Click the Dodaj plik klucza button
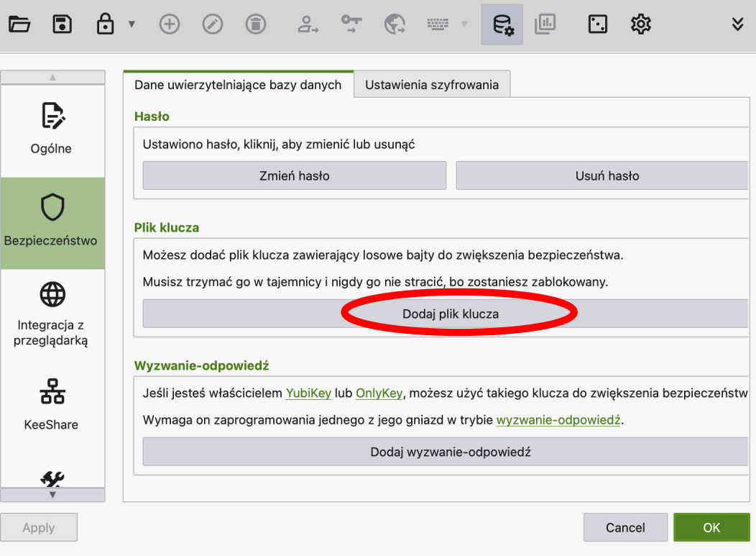The height and width of the screenshot is (556, 756). [450, 314]
